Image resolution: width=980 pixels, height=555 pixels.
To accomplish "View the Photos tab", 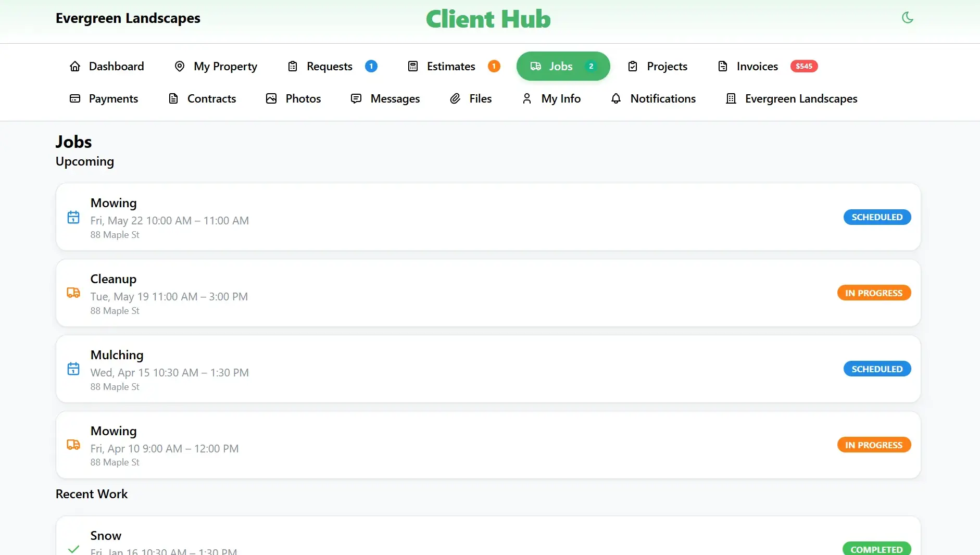I will (293, 98).
